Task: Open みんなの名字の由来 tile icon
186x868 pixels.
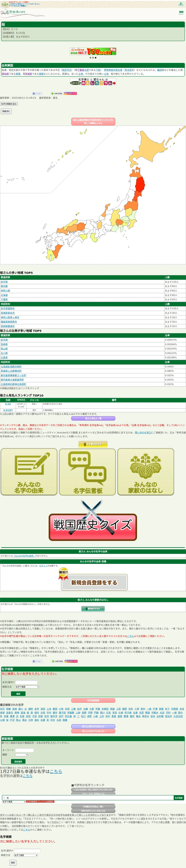Action: 29,471
